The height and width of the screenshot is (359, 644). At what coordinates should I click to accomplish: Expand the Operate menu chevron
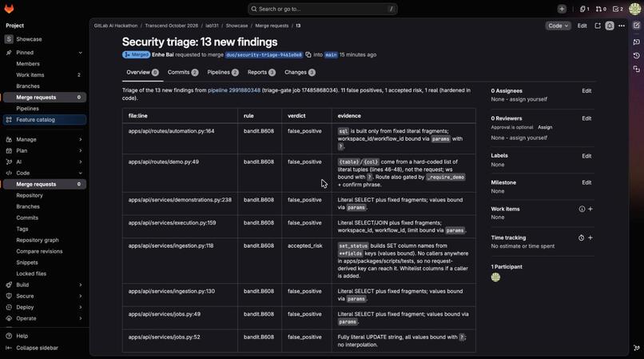point(81,318)
